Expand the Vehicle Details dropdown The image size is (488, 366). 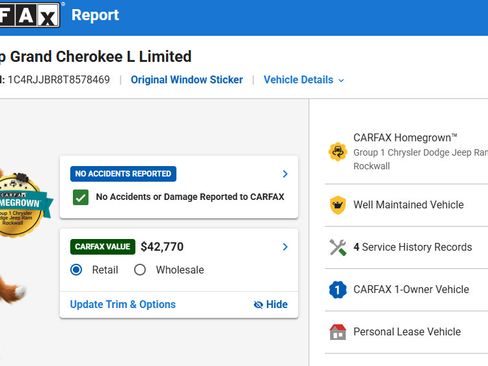point(304,80)
